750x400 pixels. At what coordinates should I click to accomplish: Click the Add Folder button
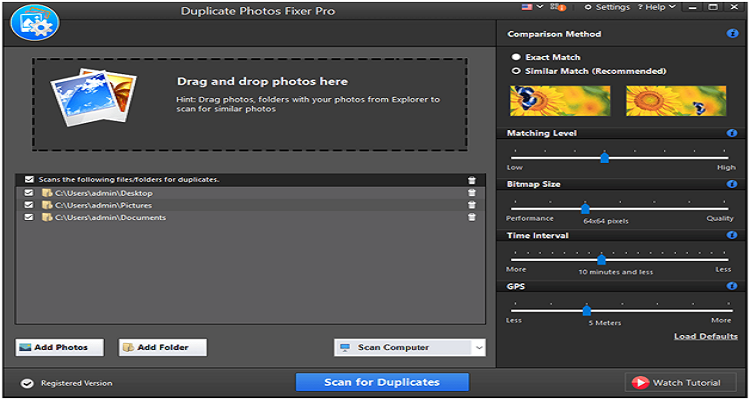click(x=163, y=347)
